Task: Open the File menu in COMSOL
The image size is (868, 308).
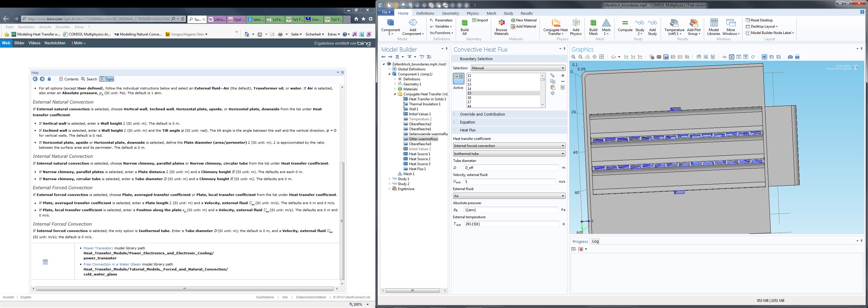Action: click(x=386, y=13)
